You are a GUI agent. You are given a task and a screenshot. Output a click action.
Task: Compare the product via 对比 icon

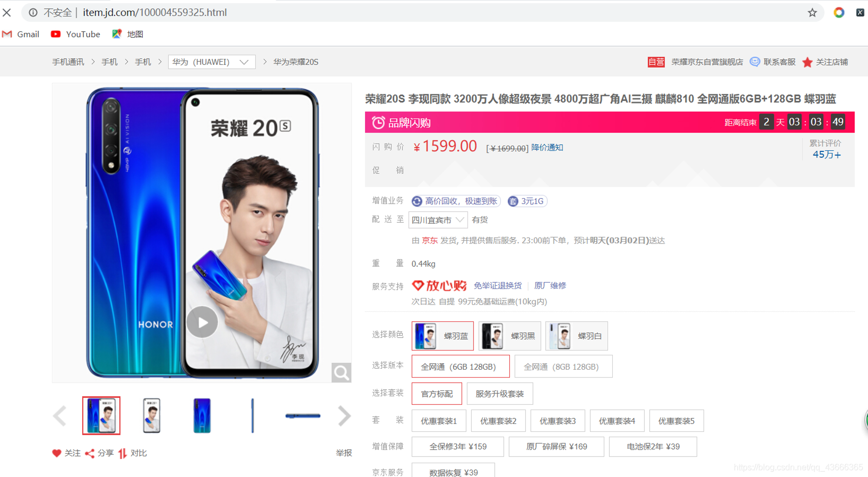(122, 453)
